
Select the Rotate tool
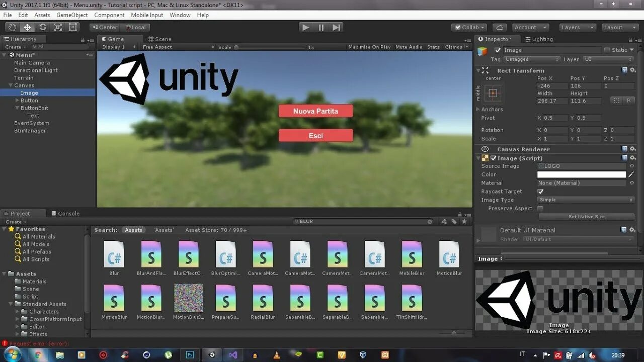tap(43, 27)
